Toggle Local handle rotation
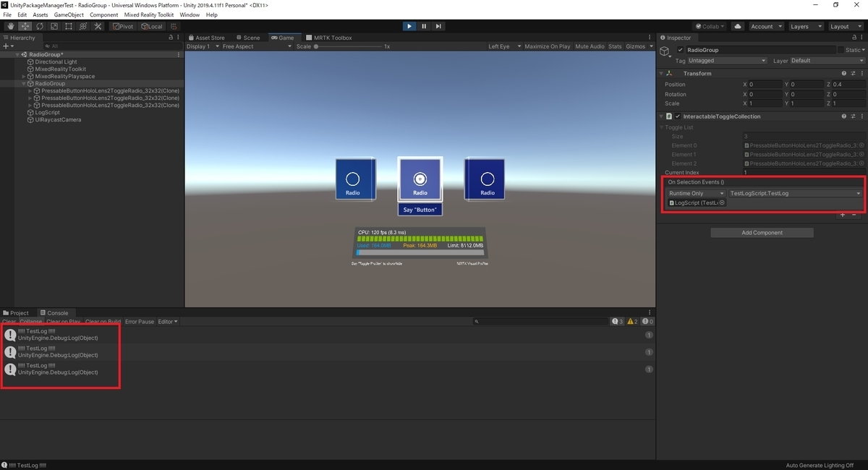Image resolution: width=868 pixels, height=470 pixels. pyautogui.click(x=152, y=27)
